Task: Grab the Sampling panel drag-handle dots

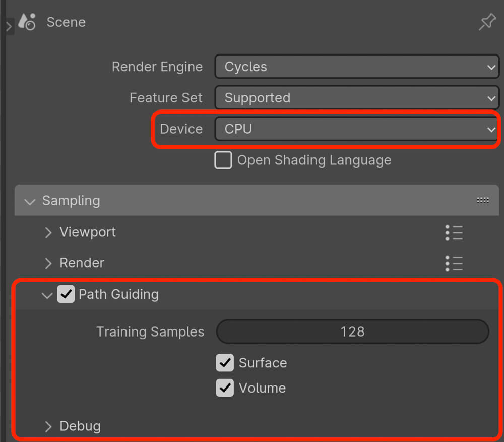Action: 483,200
